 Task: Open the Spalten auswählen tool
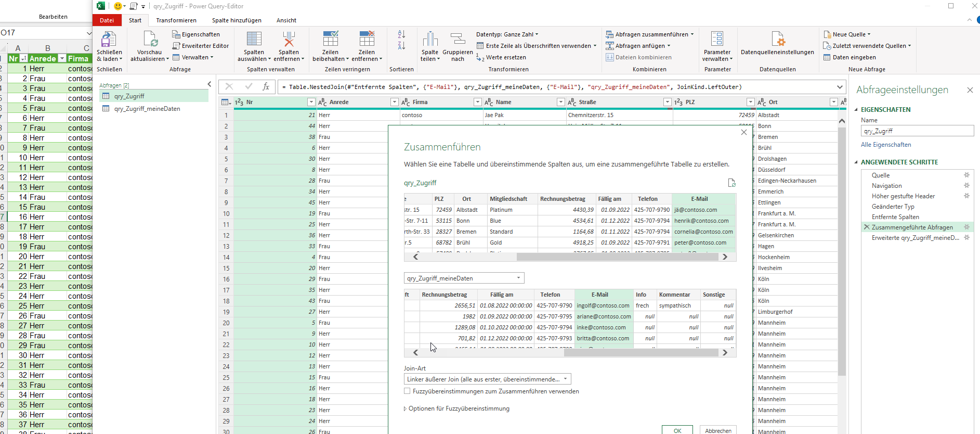[x=254, y=40]
